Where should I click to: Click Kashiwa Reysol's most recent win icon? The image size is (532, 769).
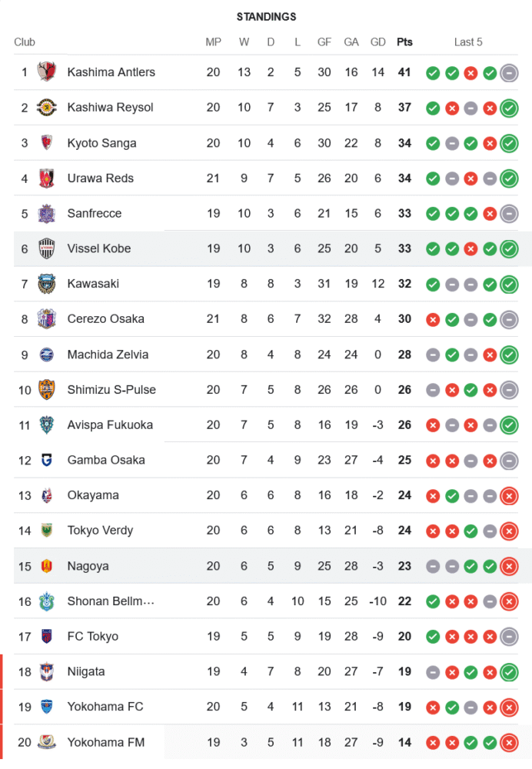508,108
